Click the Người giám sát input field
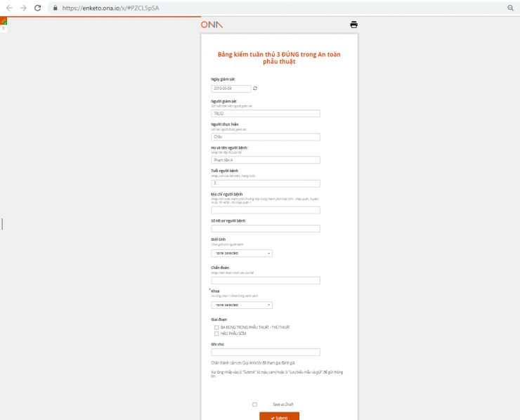 (265, 113)
